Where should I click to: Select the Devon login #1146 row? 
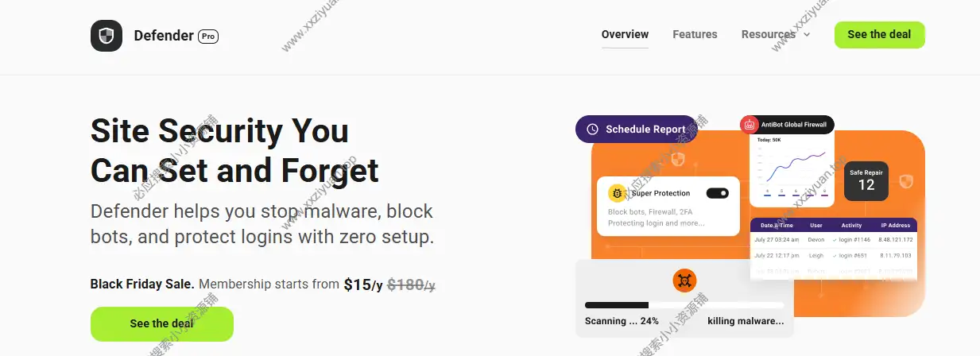834,239
